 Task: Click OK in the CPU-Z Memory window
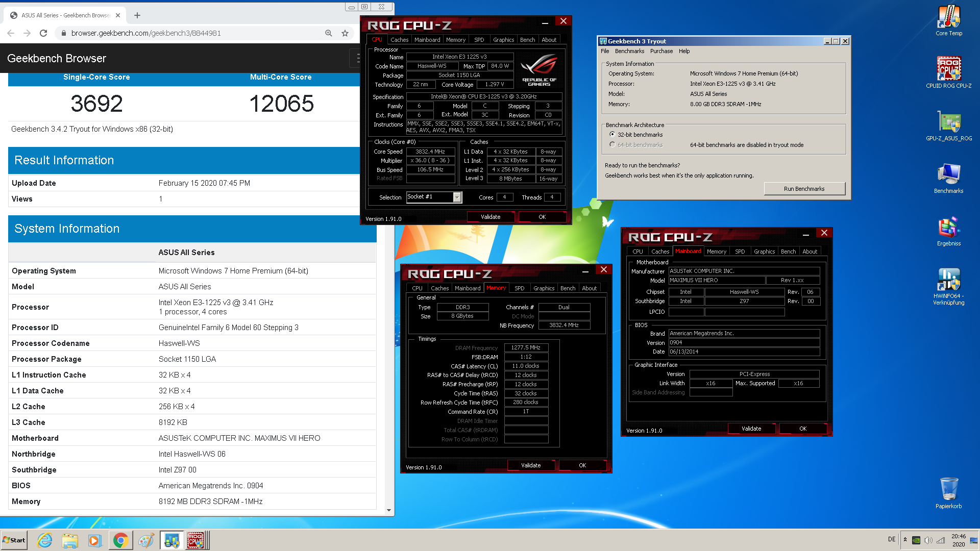582,465
